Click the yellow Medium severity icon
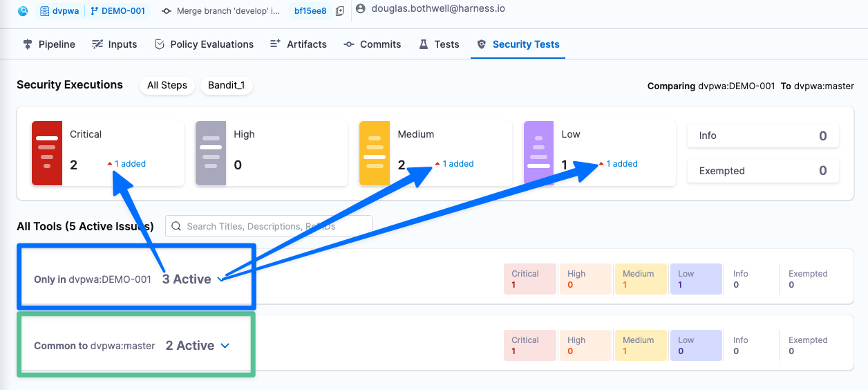Screen dimensions: 868x390 [375, 154]
